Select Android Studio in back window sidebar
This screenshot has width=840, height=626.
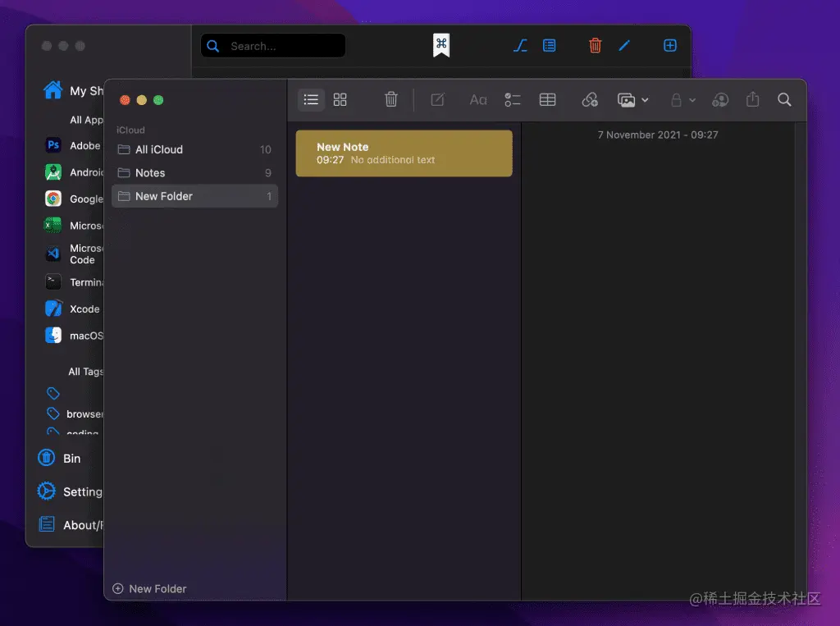[73, 172]
